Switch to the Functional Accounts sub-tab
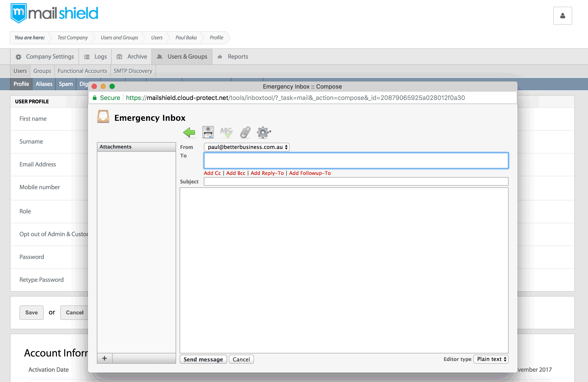Viewport: 588px width, 382px height. (83, 71)
